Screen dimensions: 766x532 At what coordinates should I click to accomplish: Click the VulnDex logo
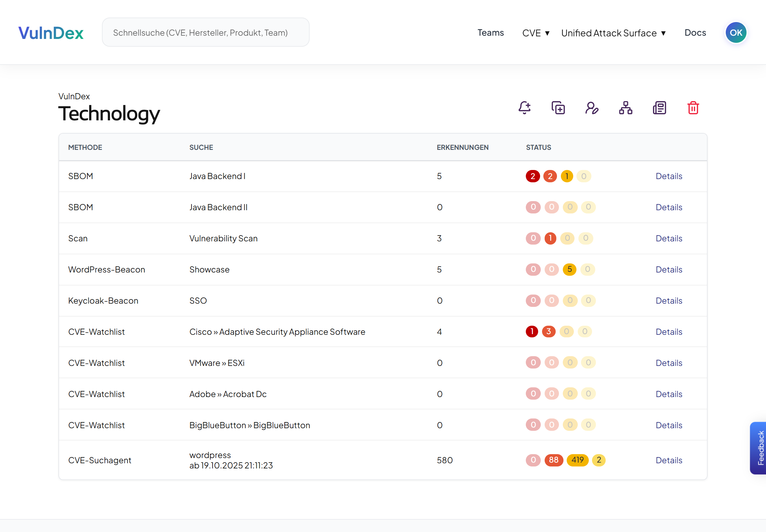pyautogui.click(x=51, y=33)
